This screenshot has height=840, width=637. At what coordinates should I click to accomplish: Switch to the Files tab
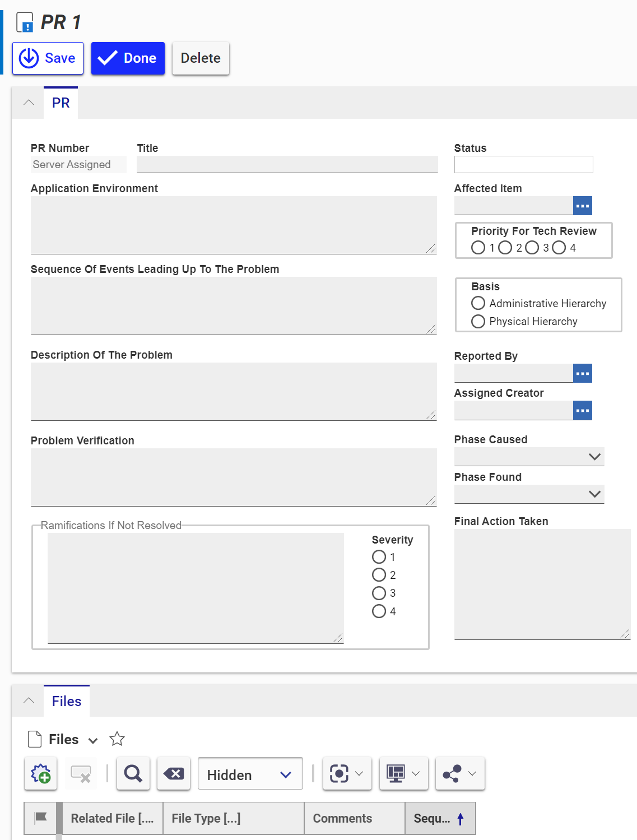(x=67, y=701)
